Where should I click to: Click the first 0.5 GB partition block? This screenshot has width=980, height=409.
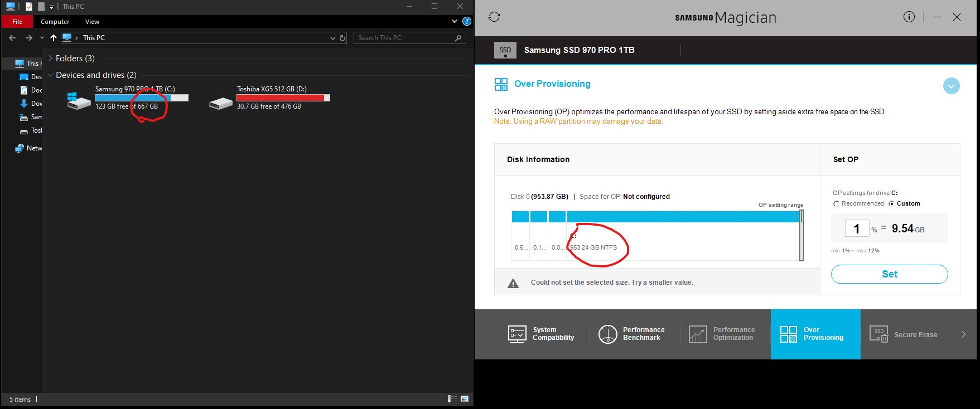520,217
